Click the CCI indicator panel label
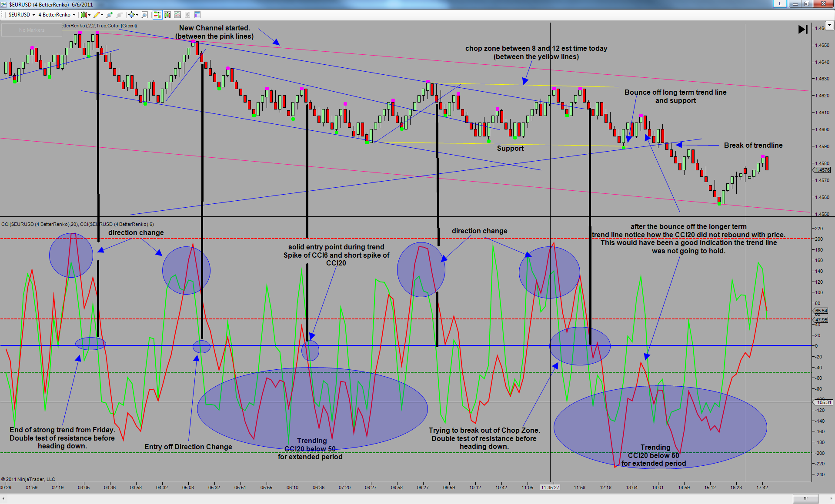The image size is (835, 504). pyautogui.click(x=77, y=224)
